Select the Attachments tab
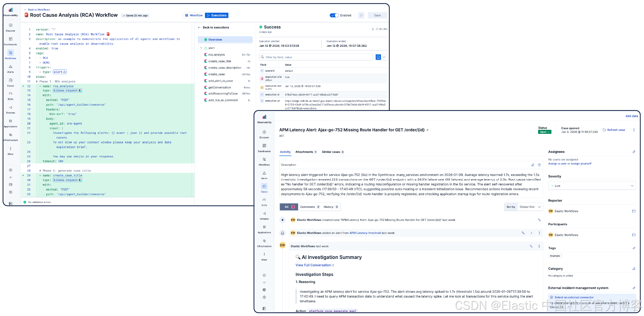This screenshot has width=644, height=316. click(x=306, y=152)
